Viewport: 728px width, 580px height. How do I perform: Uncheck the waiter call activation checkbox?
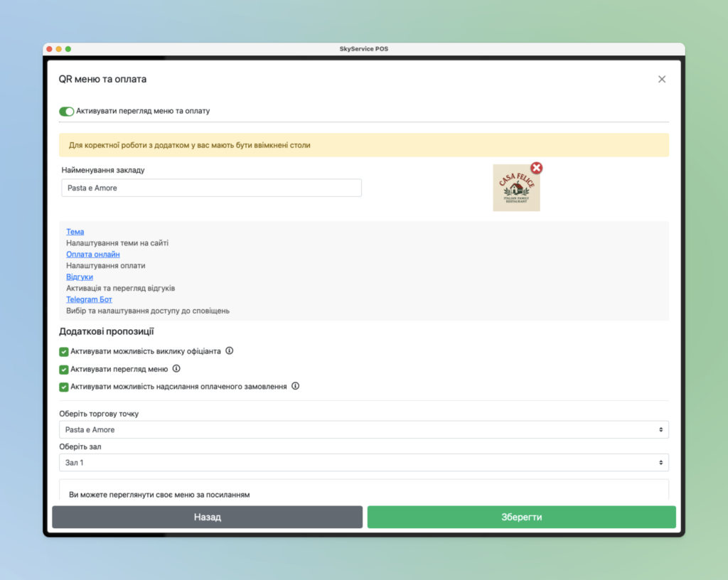64,352
